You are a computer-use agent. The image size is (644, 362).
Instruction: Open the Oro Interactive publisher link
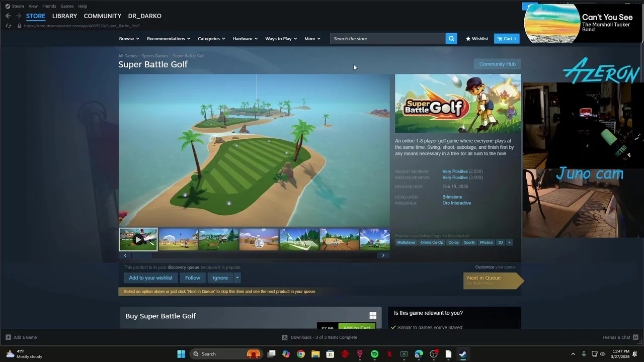[456, 203]
